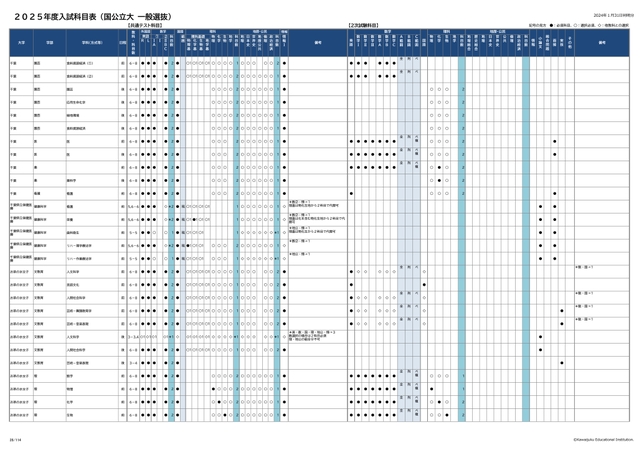Click the 備考 header at far right
Viewport: 644px width, 455px height.
click(602, 43)
